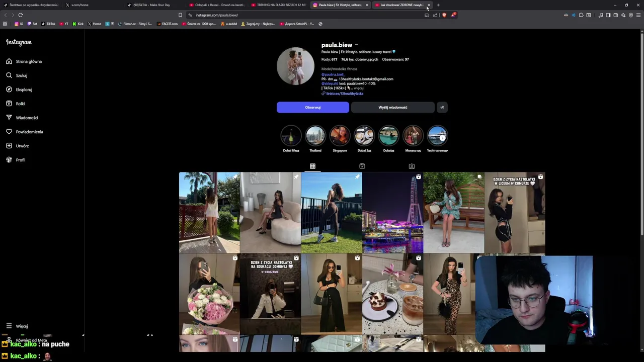The image size is (644, 362).
Task: Select Utwórz create option in sidebar
Action: pyautogui.click(x=18, y=146)
